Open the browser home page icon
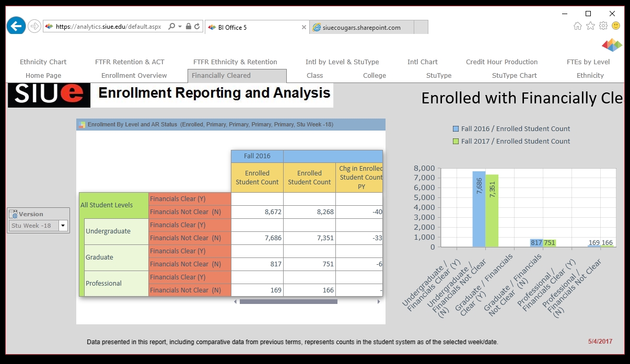This screenshot has height=364, width=630. 578,26
